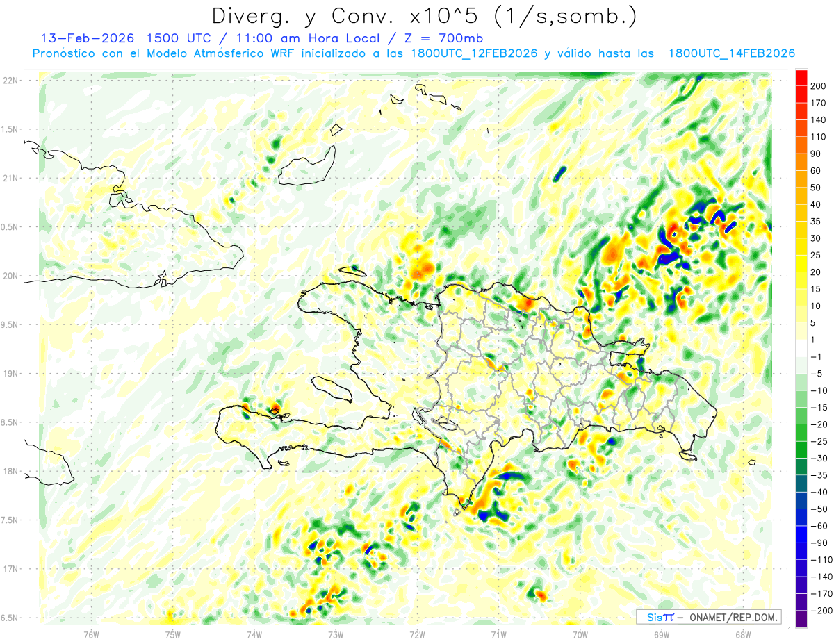This screenshot has width=834, height=644.
Task: Click the red swatch above 200 on colorbar
Action: 801,77
